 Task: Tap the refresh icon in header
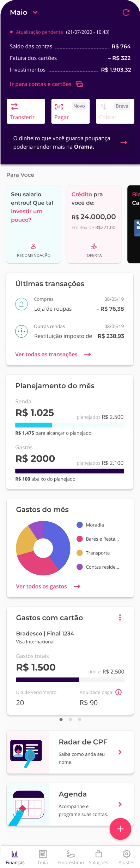(126, 13)
